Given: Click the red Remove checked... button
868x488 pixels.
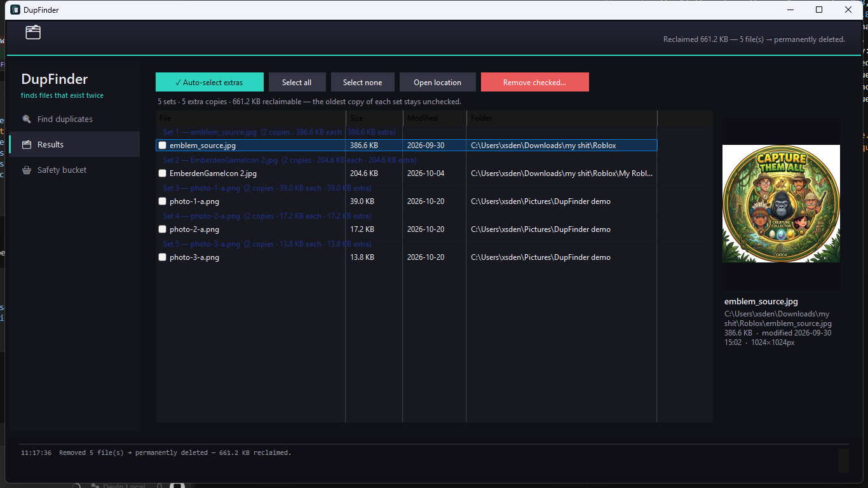Looking at the screenshot, I should pyautogui.click(x=535, y=82).
